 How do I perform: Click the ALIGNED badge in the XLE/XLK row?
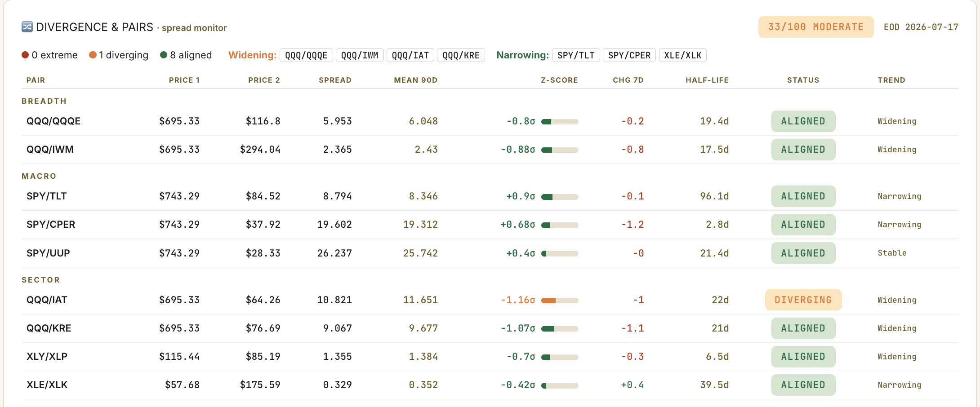(x=803, y=385)
